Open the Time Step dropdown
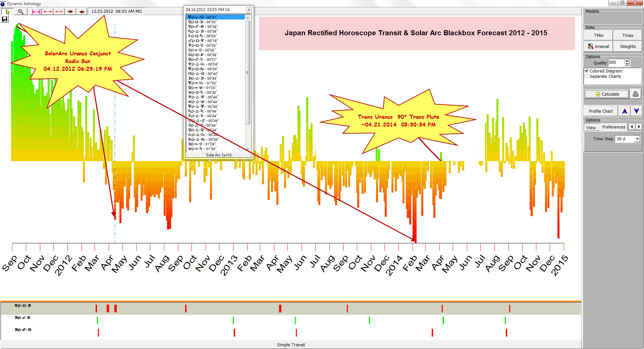This screenshot has height=349, width=644. 637,139
